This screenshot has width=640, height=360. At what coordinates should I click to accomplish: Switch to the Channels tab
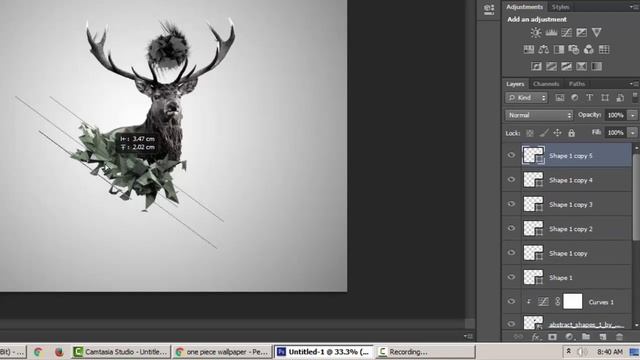pos(546,84)
